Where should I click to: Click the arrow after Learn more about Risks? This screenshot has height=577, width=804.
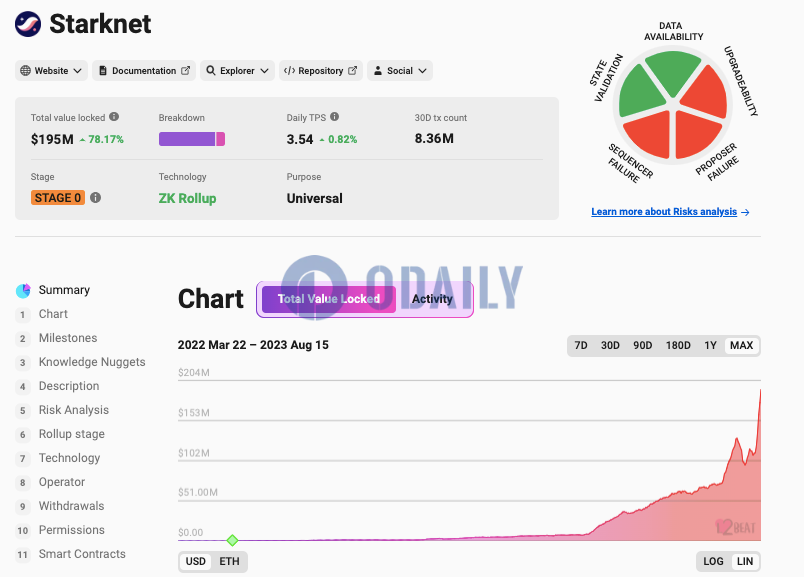click(x=745, y=212)
